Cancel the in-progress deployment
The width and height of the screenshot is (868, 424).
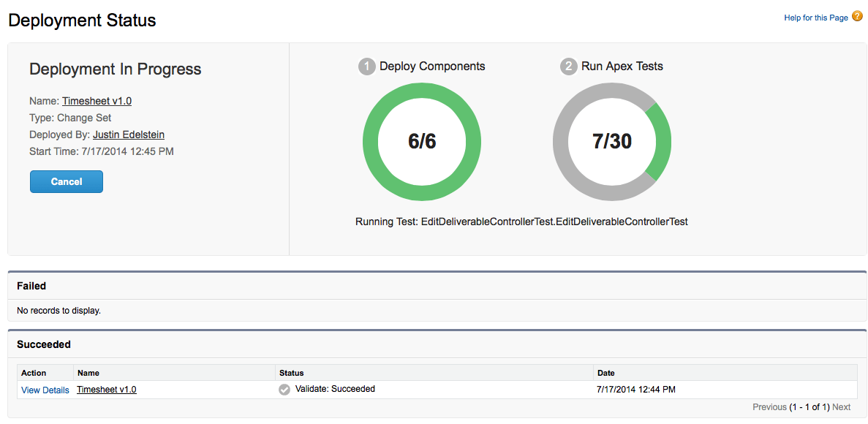point(66,181)
